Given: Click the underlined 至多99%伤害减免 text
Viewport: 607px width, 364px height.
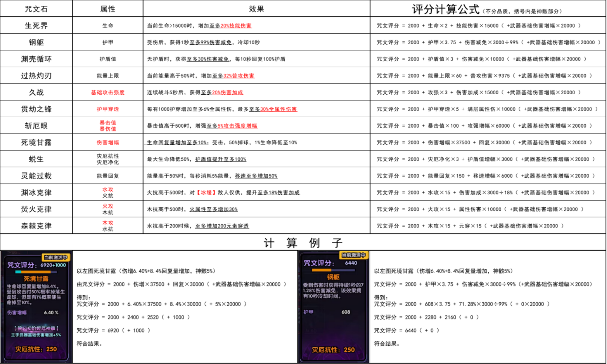Looking at the screenshot, I should [x=211, y=43].
